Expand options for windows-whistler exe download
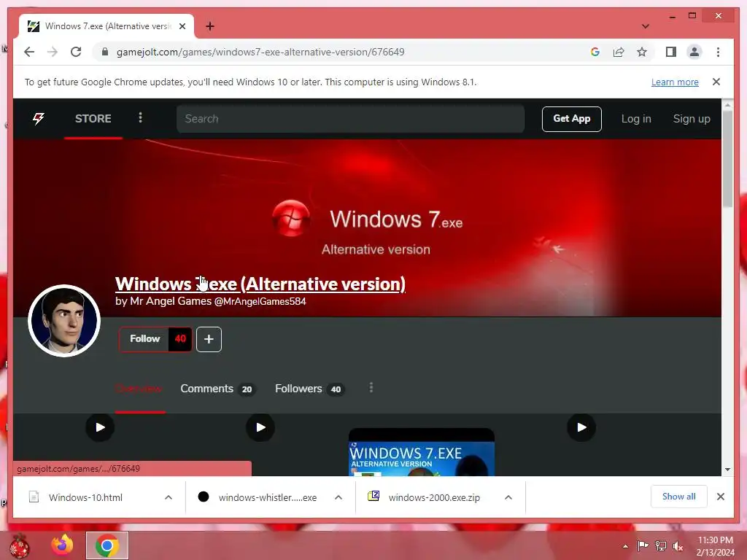The image size is (747, 560). pos(338,497)
